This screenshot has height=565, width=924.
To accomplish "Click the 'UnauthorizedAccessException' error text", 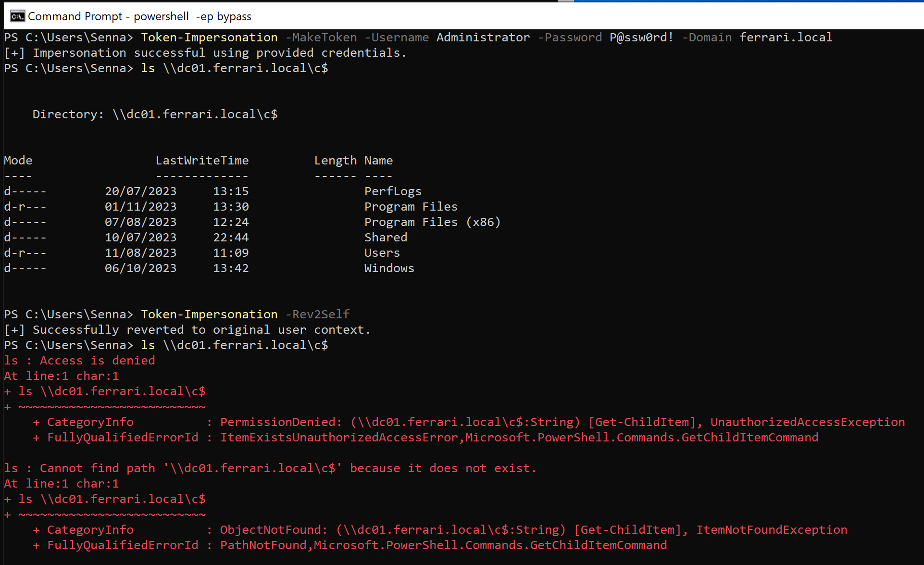I will point(807,422).
